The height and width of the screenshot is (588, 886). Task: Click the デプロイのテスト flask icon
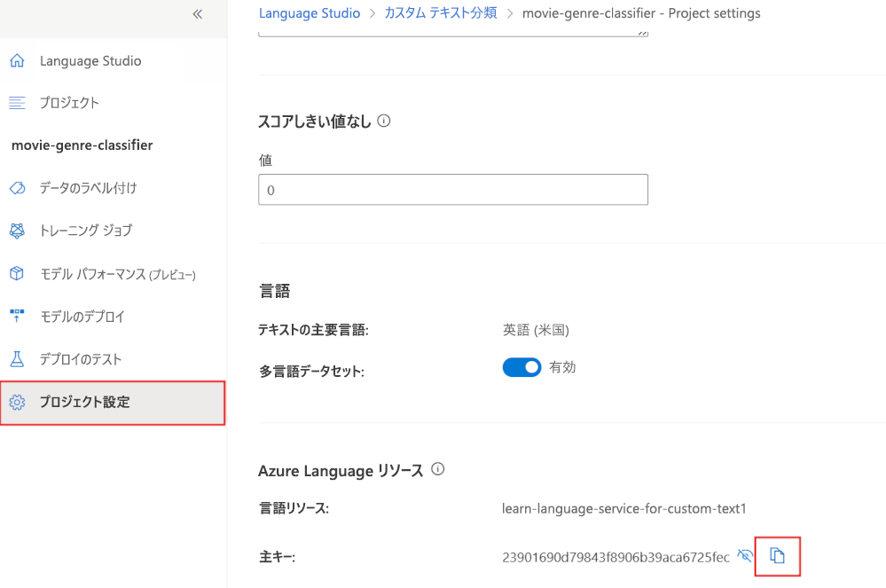[17, 358]
